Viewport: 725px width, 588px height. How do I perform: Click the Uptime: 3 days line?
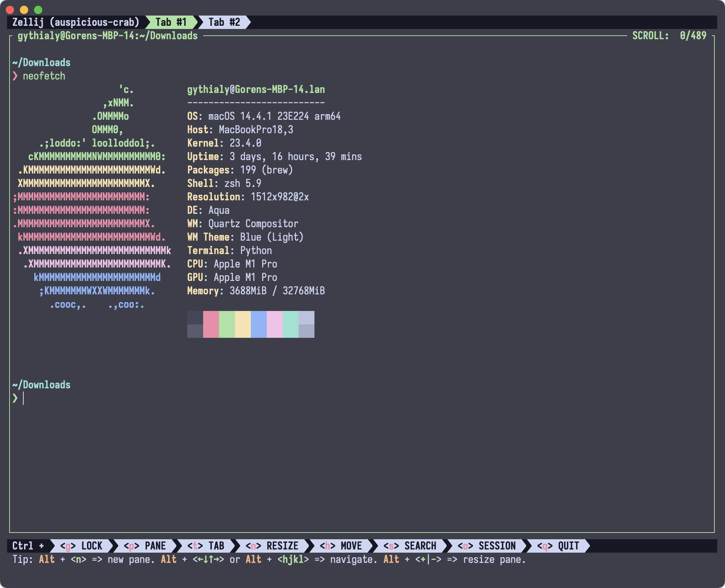tap(274, 157)
